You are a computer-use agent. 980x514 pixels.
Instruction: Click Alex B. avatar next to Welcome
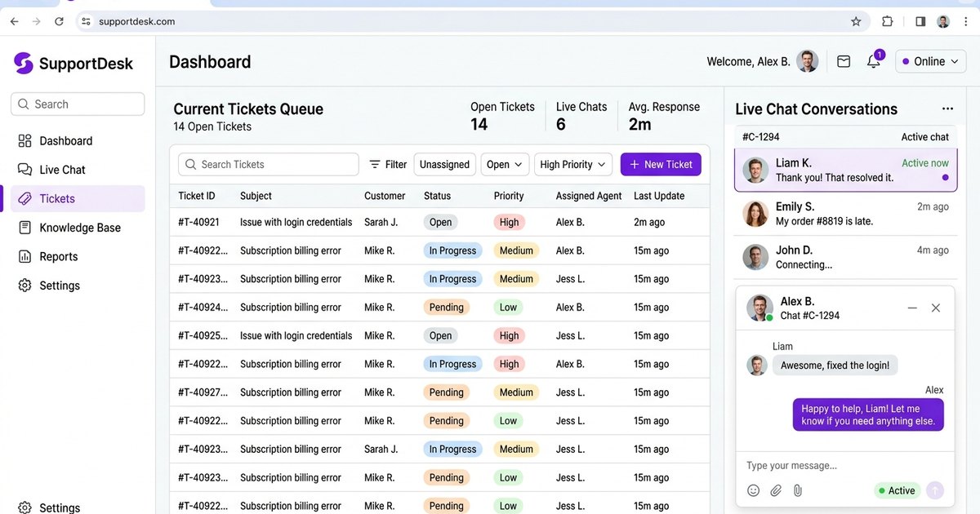click(x=808, y=61)
